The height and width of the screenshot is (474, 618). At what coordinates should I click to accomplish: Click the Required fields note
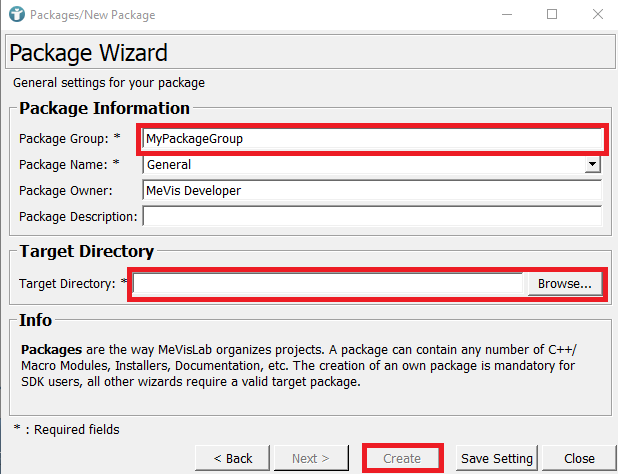66,429
